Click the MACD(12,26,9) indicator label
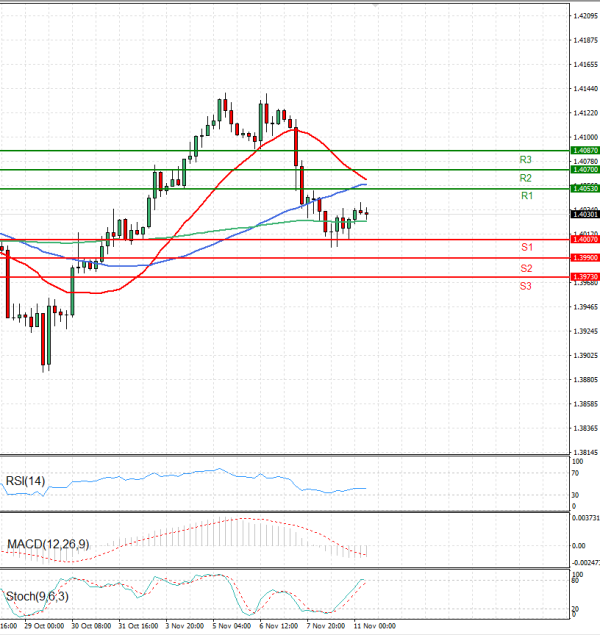 click(x=47, y=544)
